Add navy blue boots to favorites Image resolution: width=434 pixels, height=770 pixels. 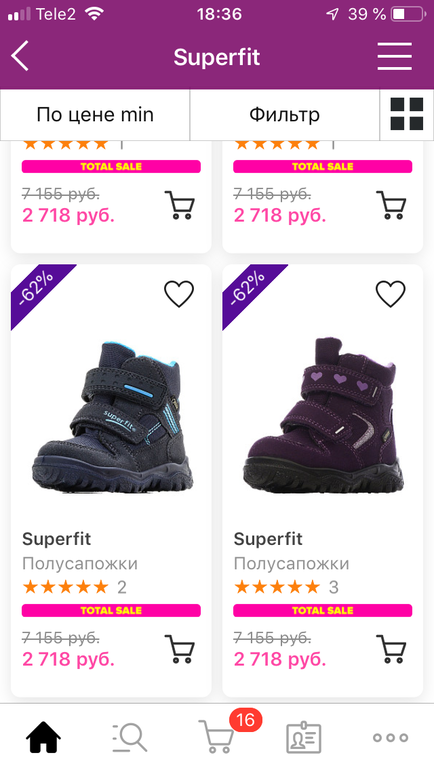point(179,294)
